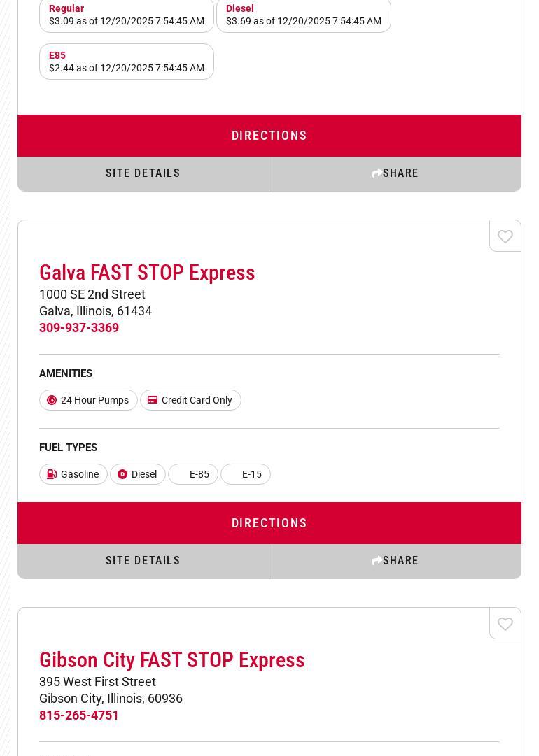Screen dimensions: 539x756
Task: Open Site Details in the top card
Action: [x=143, y=173]
